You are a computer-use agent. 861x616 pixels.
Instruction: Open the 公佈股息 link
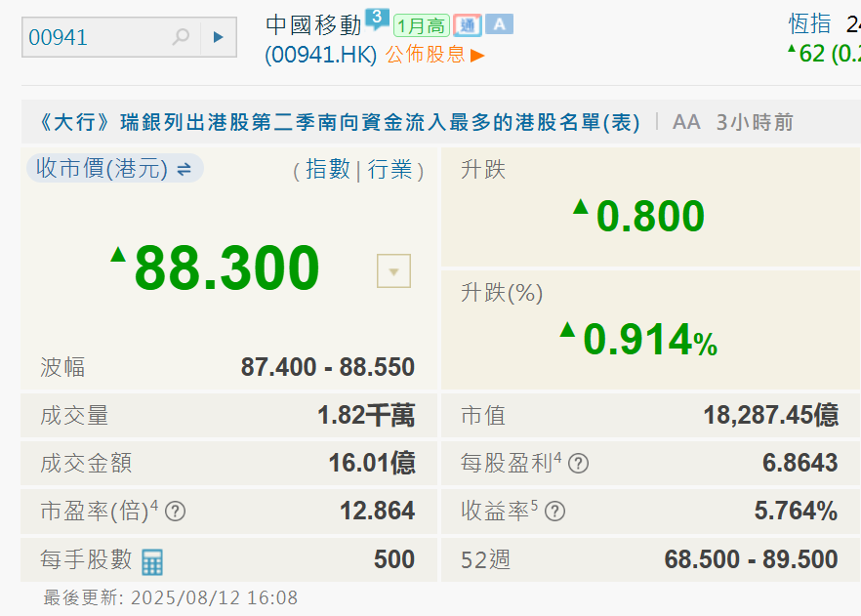pyautogui.click(x=425, y=55)
